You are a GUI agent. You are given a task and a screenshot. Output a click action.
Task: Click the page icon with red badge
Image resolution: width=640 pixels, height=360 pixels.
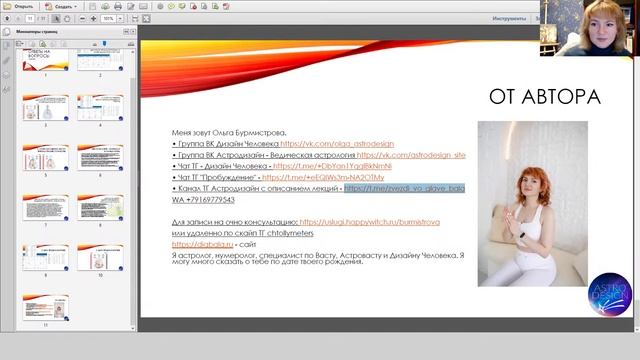pos(193,6)
